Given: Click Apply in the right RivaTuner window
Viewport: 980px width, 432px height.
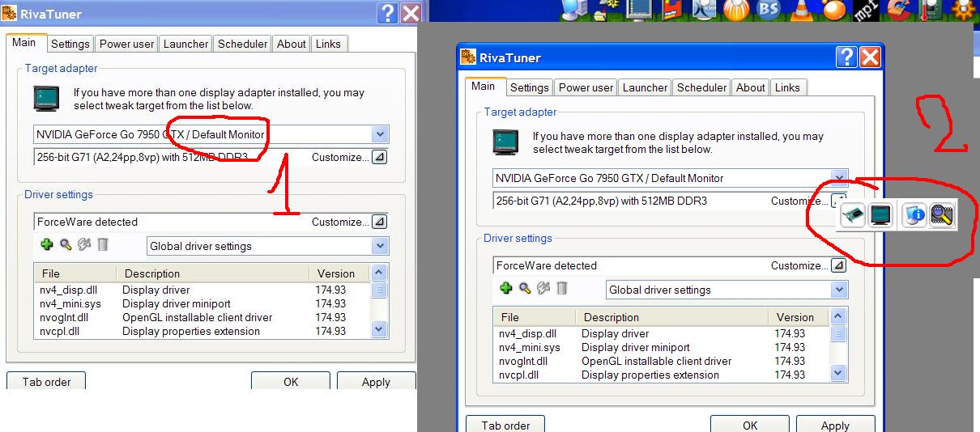Looking at the screenshot, I should point(835,426).
